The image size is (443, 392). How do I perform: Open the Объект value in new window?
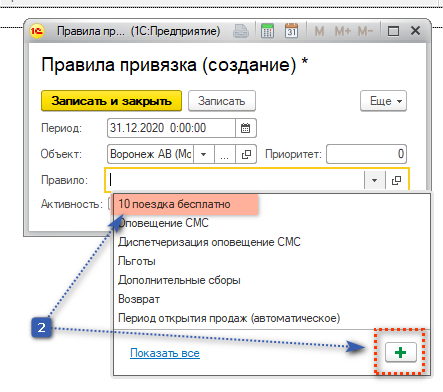(x=246, y=154)
